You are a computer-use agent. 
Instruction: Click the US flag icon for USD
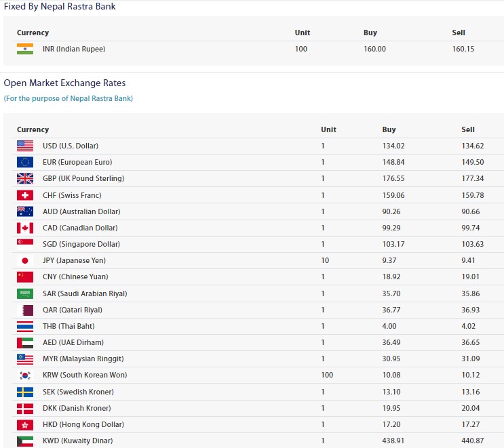click(25, 146)
